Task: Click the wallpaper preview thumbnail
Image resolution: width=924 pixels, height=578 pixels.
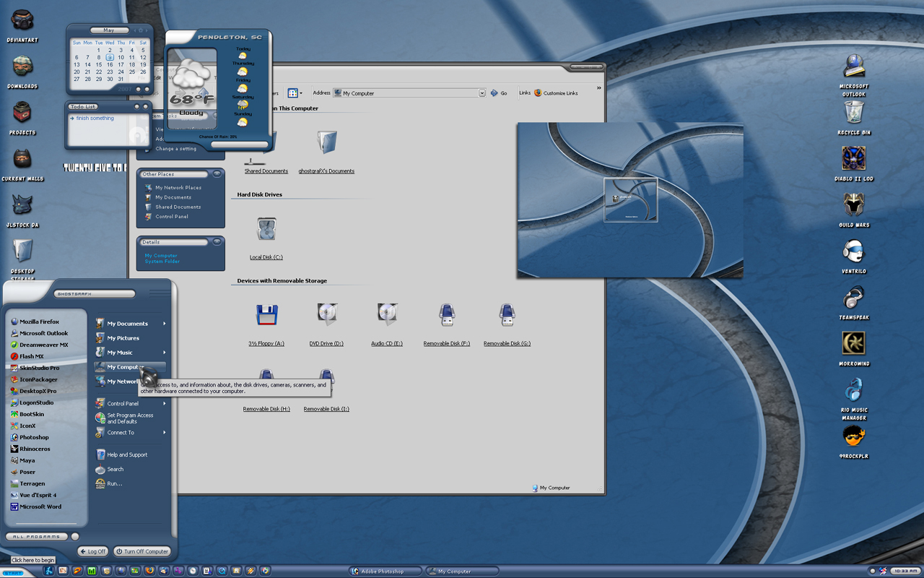Action: [630, 200]
